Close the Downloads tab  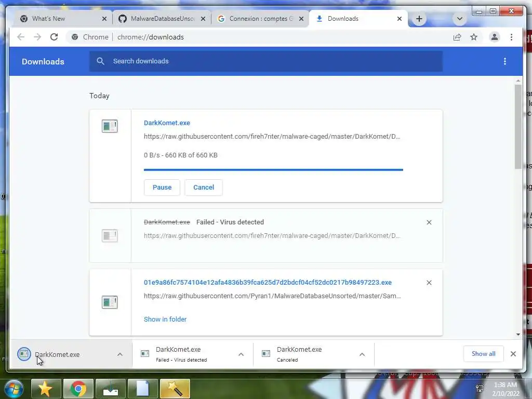pyautogui.click(x=400, y=19)
